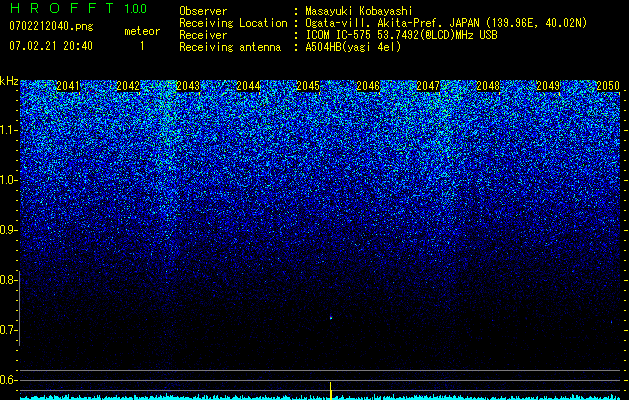This screenshot has width=629, height=400.
Task: Click the 2047 time marker
Action: 428,86
